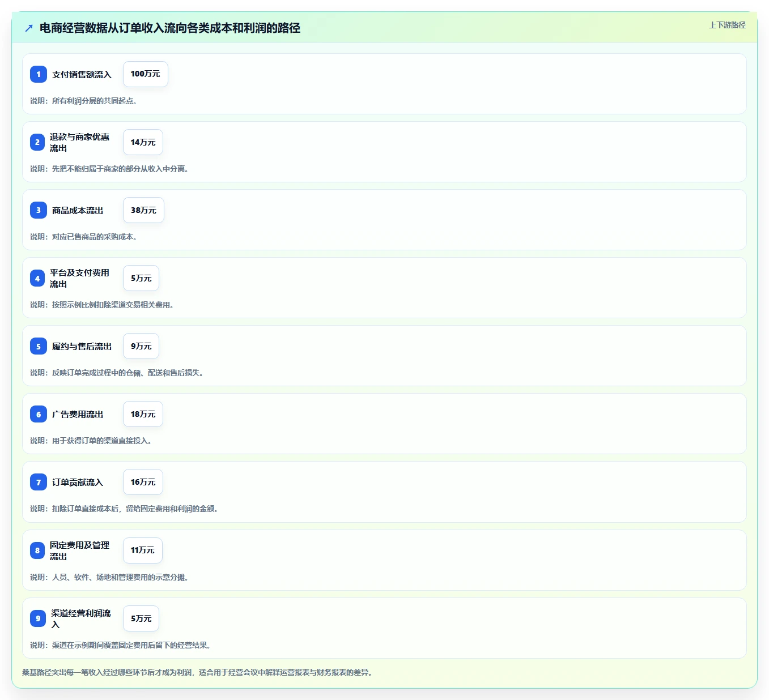Click the arrow icon beside the panel title

tap(29, 28)
